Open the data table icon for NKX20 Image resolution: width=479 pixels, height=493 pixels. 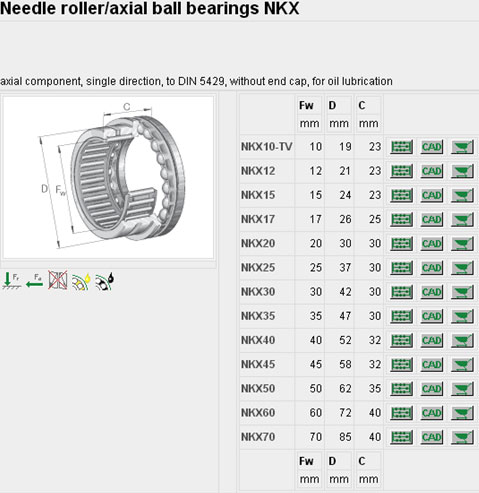pos(401,244)
